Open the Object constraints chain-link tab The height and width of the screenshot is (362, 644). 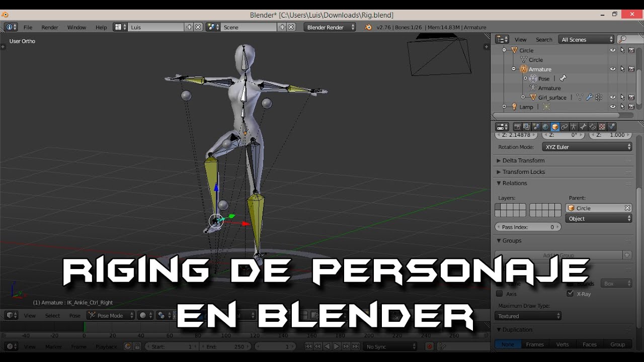tap(565, 127)
